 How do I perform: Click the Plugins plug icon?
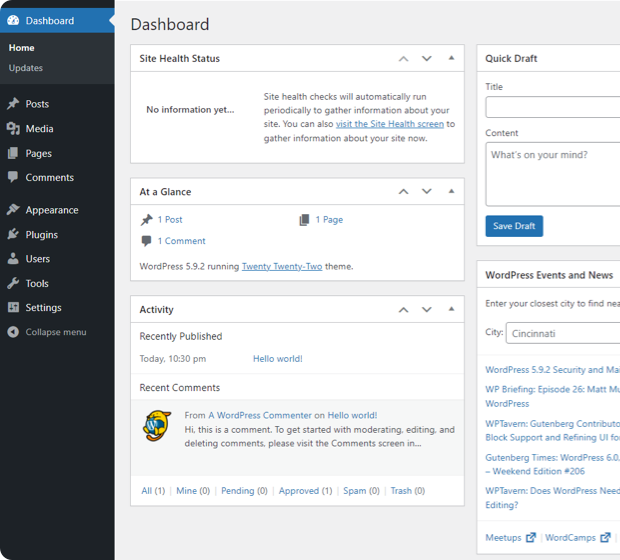[13, 235]
